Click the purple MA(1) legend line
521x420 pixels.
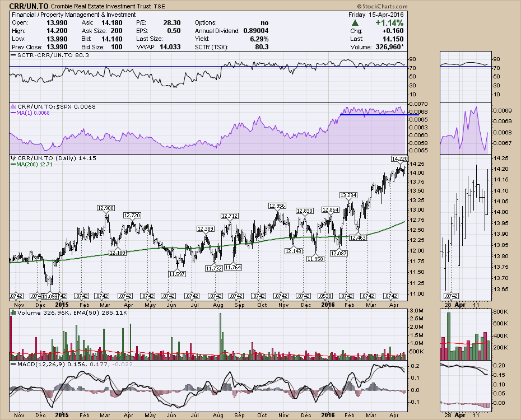tap(13, 113)
